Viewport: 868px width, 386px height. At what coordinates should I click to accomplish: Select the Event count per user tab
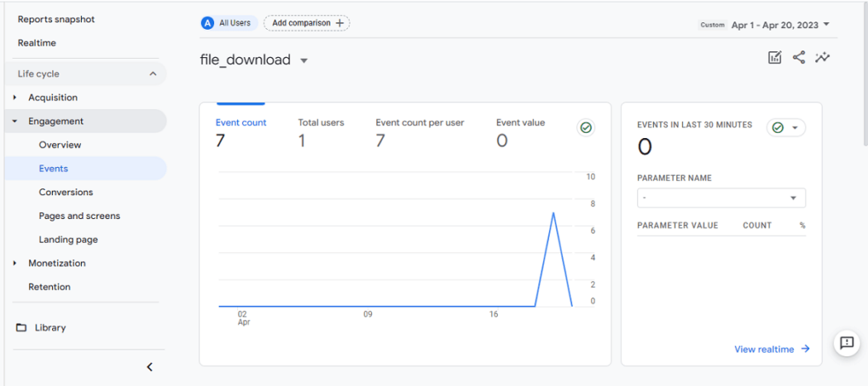(420, 133)
